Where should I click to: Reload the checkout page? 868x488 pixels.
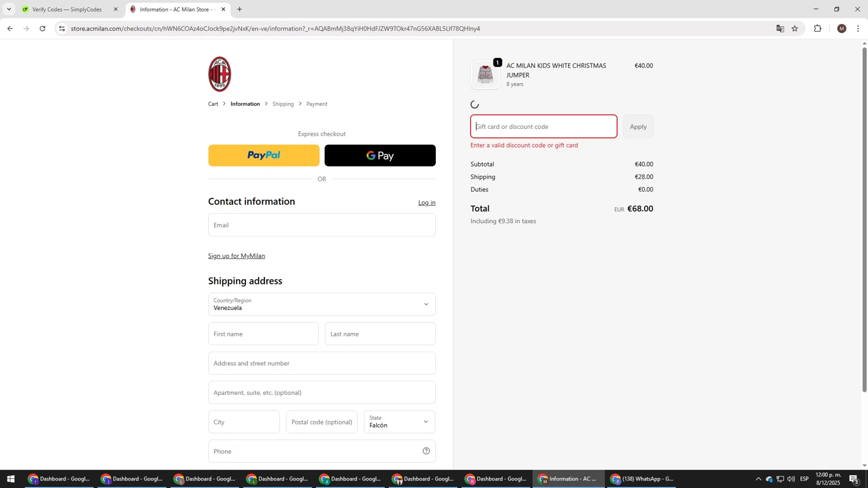pyautogui.click(x=42, y=28)
